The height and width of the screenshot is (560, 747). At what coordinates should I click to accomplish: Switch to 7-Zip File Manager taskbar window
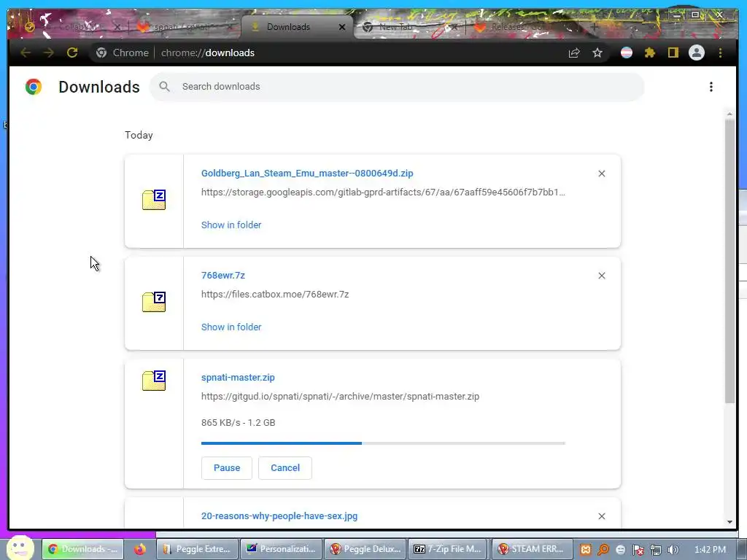click(x=449, y=549)
